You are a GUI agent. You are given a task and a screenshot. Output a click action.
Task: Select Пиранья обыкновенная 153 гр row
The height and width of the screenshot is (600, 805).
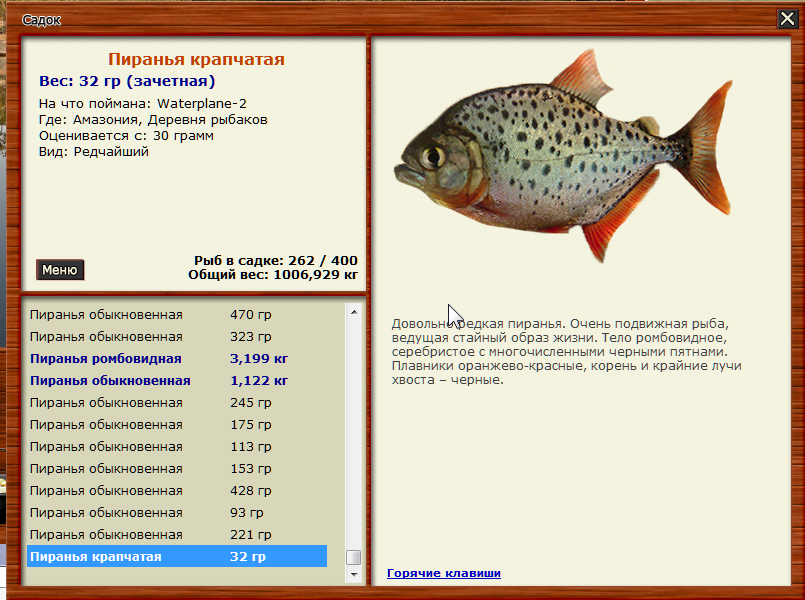pyautogui.click(x=177, y=469)
